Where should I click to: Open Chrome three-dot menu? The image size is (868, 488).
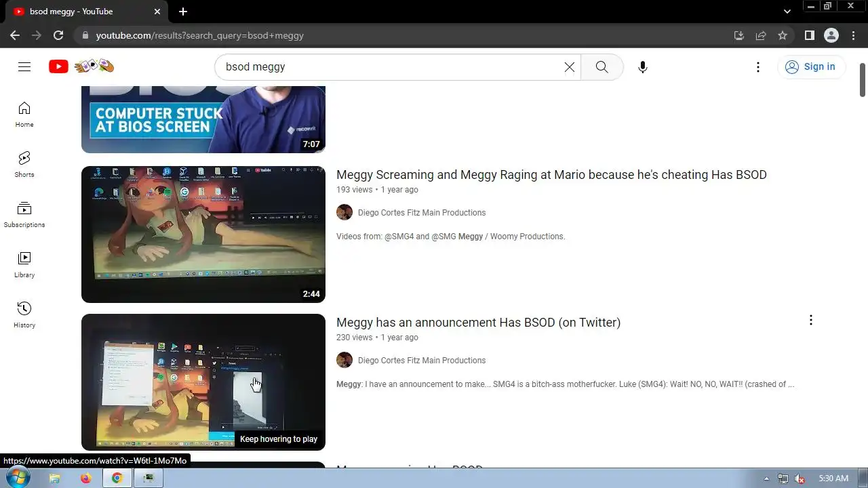pyautogui.click(x=853, y=35)
